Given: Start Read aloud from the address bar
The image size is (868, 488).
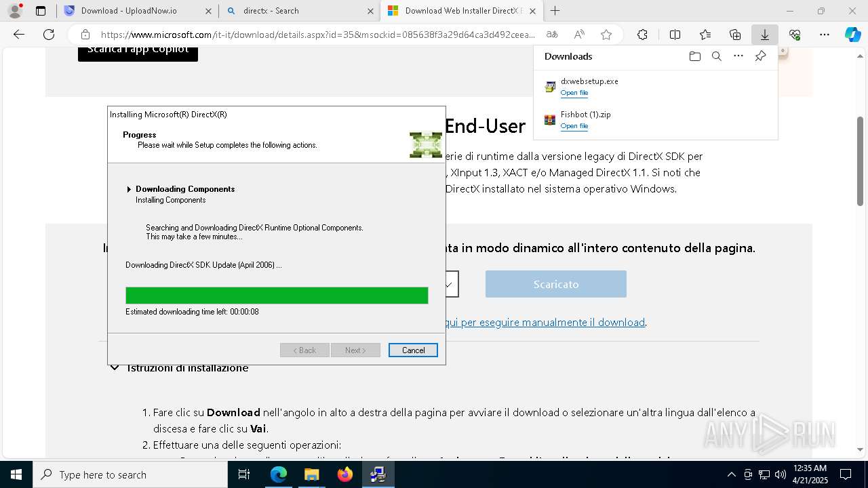Looking at the screenshot, I should tap(579, 35).
